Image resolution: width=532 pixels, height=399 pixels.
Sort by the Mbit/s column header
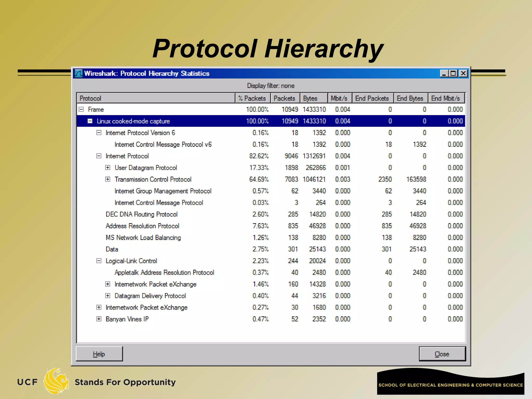point(340,98)
